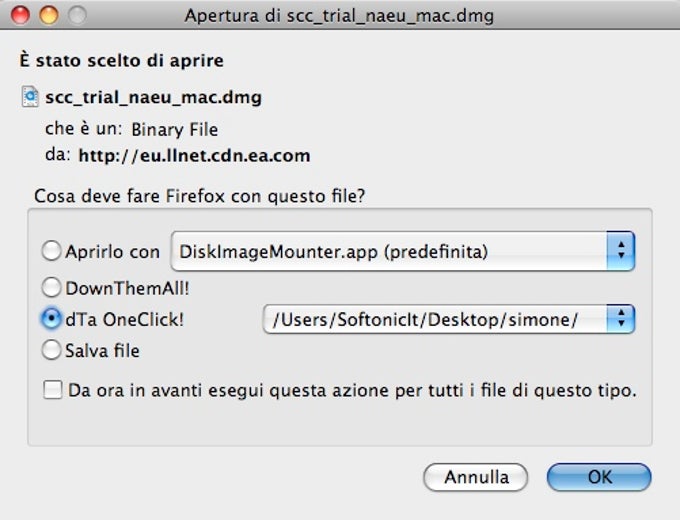This screenshot has width=680, height=520.
Task: Close the dialog with the red button
Action: 20,15
